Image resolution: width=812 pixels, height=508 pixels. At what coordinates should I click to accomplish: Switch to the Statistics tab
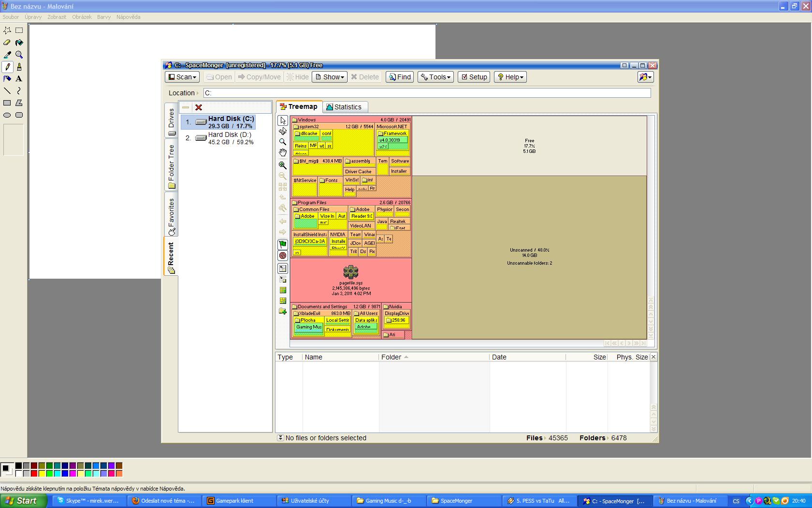(344, 107)
